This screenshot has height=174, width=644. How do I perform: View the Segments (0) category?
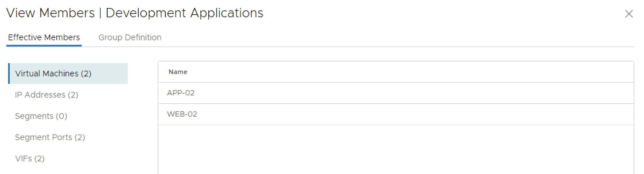41,116
